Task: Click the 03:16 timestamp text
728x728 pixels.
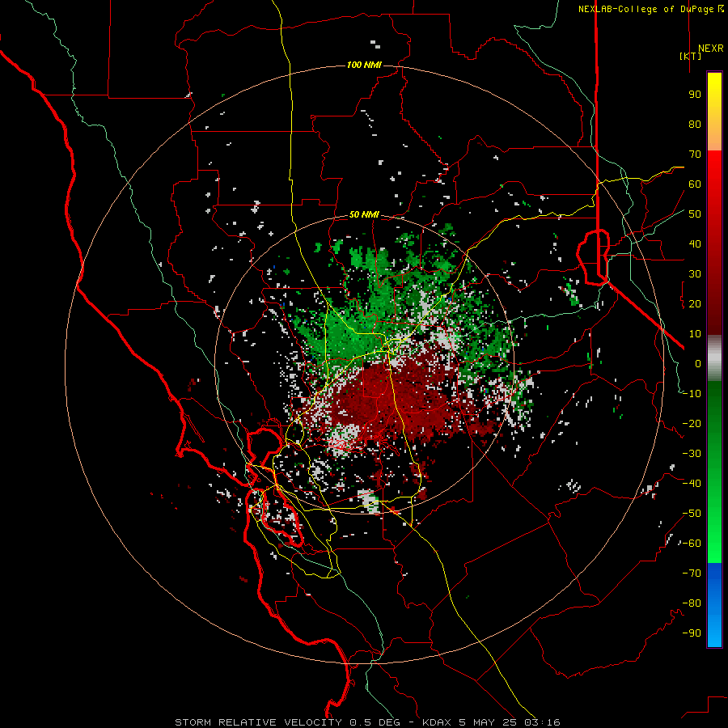Action: [x=542, y=722]
